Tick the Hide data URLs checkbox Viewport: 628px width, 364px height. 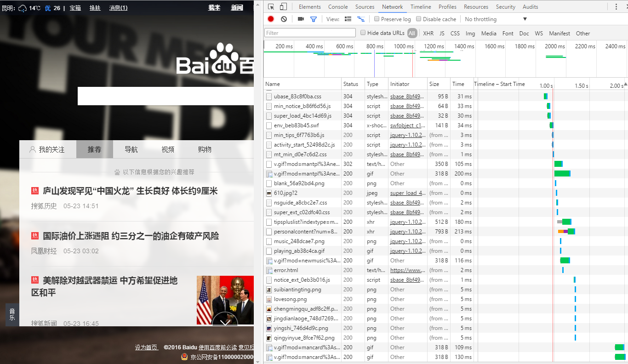[363, 33]
